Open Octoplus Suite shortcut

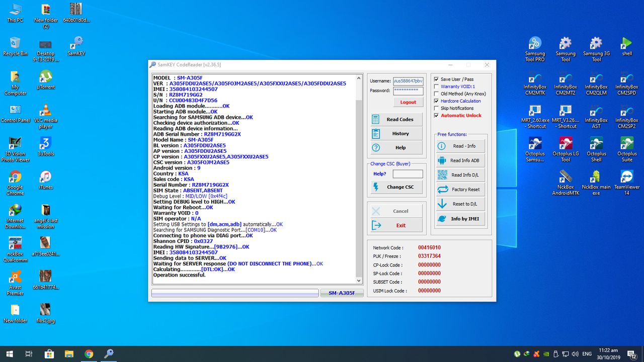click(627, 149)
